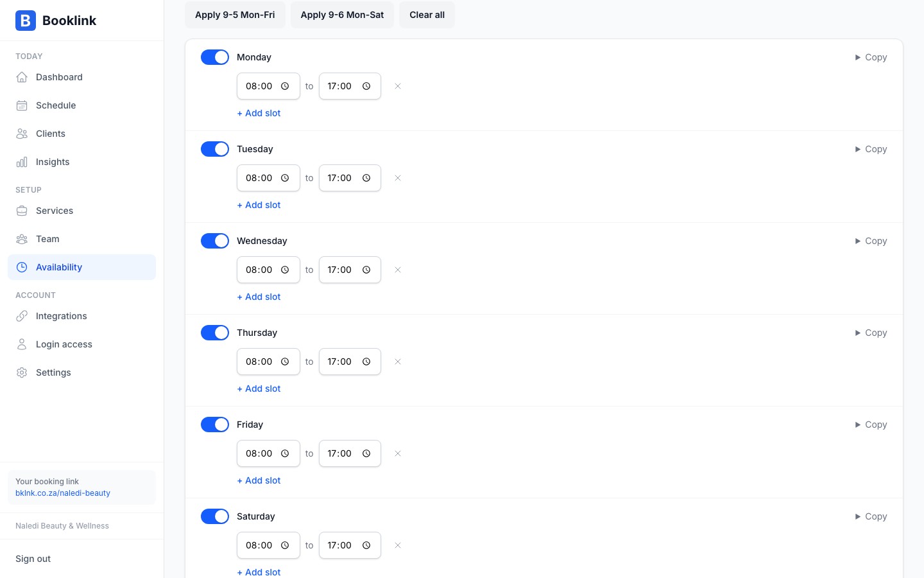Click the Availability clock icon in sidebar
The width and height of the screenshot is (924, 578).
22,267
